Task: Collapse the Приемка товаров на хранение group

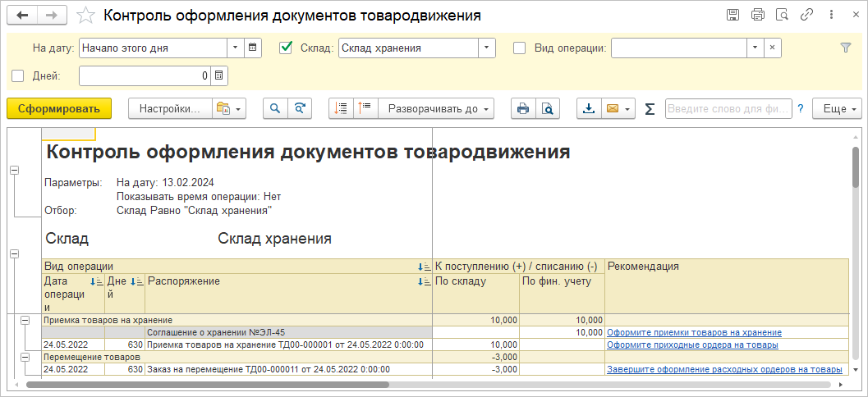Action: tap(25, 320)
